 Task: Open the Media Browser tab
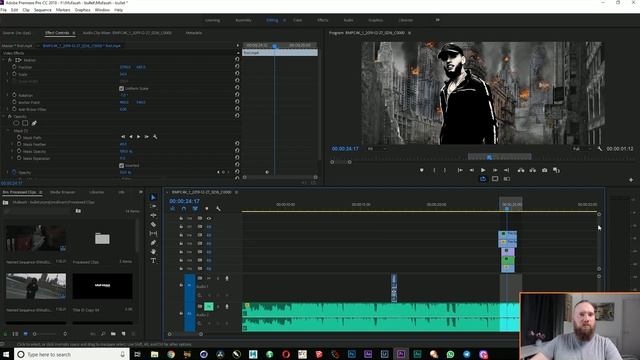tap(62, 192)
